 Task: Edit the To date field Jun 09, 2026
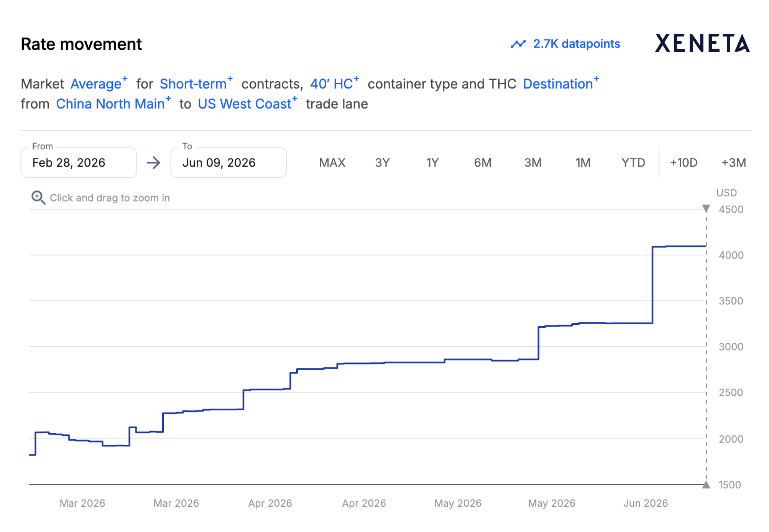[x=228, y=162]
